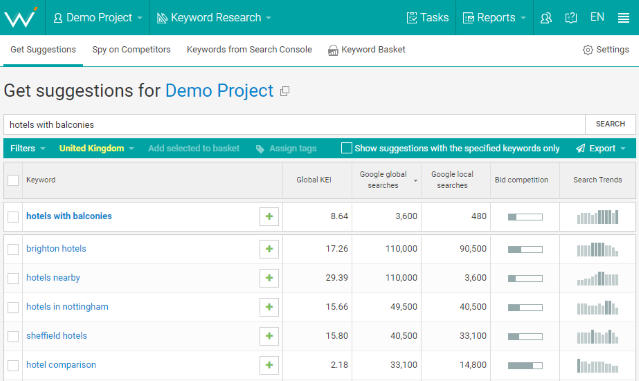Switch to Spy on Competitors tab
The image size is (639, 381).
click(x=131, y=50)
